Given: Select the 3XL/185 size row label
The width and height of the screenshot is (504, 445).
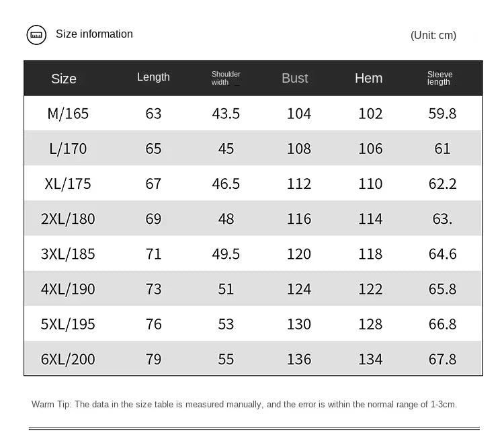Looking at the screenshot, I should (68, 253).
